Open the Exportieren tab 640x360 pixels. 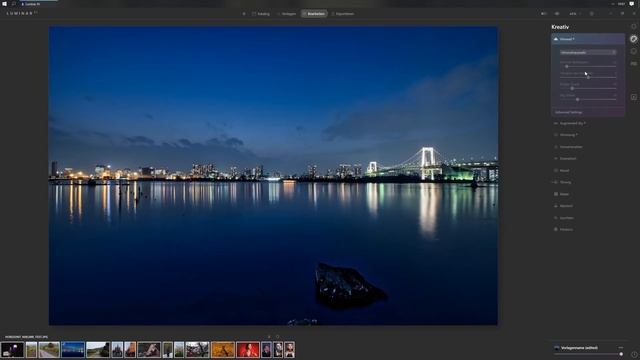pos(343,14)
